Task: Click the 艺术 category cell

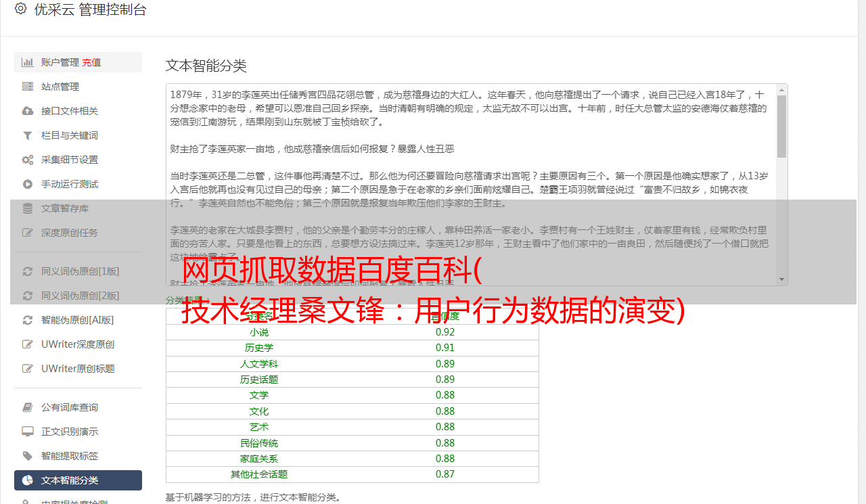Action: (x=259, y=427)
